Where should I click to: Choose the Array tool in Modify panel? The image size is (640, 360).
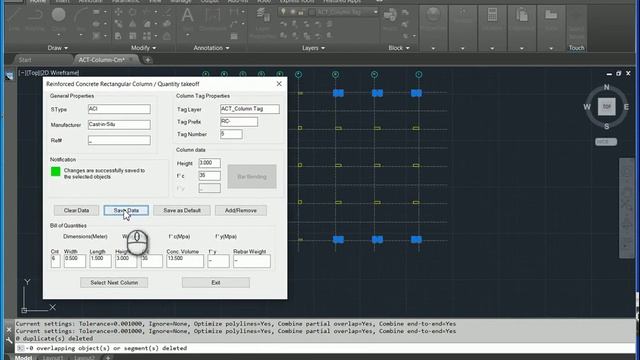coord(147,36)
